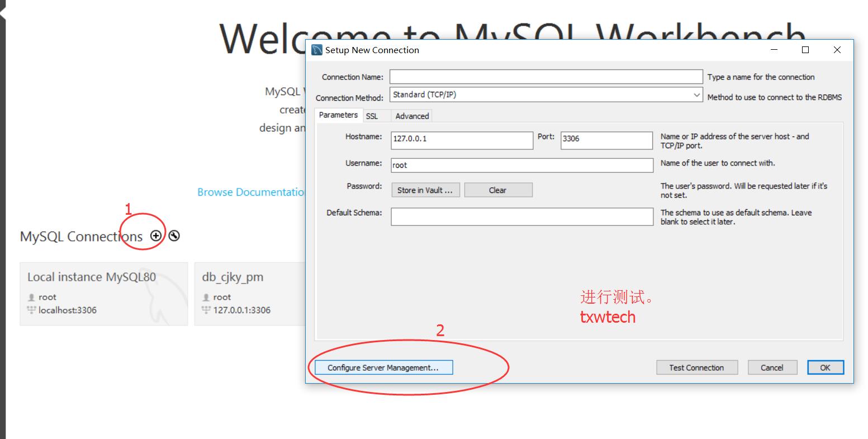Click Store in Vault button

click(426, 190)
